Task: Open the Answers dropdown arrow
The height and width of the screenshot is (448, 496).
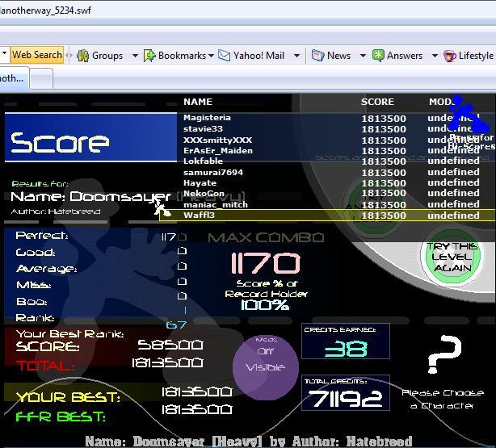Action: click(x=431, y=56)
